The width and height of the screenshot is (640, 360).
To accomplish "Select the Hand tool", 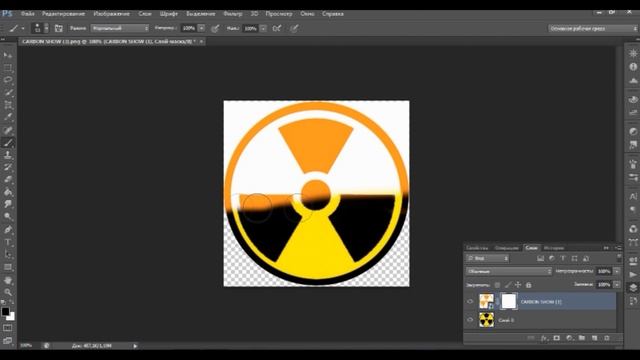I will pyautogui.click(x=8, y=280).
